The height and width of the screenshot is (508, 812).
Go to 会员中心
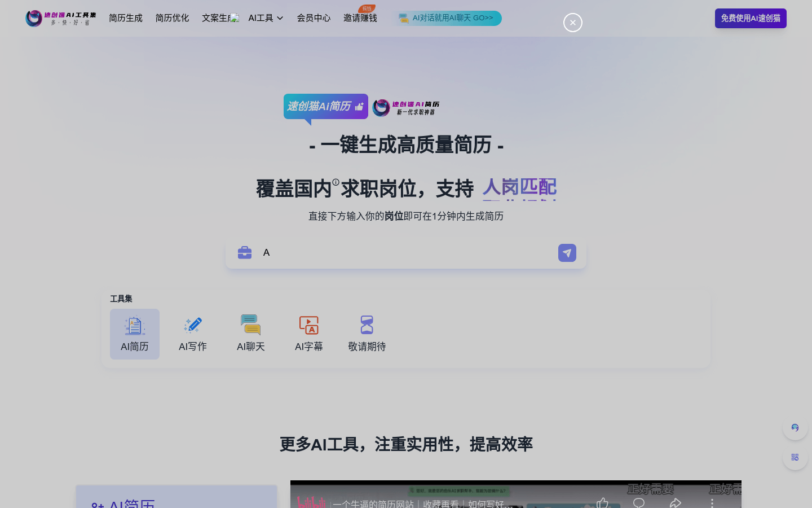point(314,18)
